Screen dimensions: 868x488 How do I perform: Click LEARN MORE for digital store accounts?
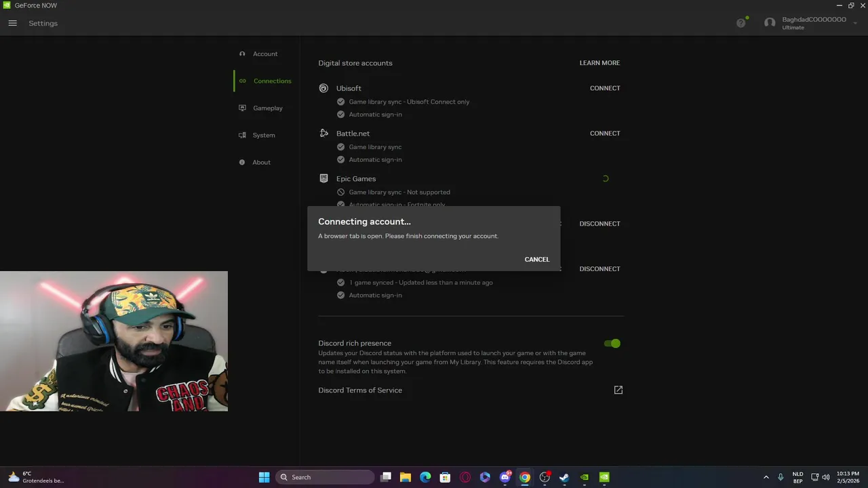pyautogui.click(x=599, y=63)
